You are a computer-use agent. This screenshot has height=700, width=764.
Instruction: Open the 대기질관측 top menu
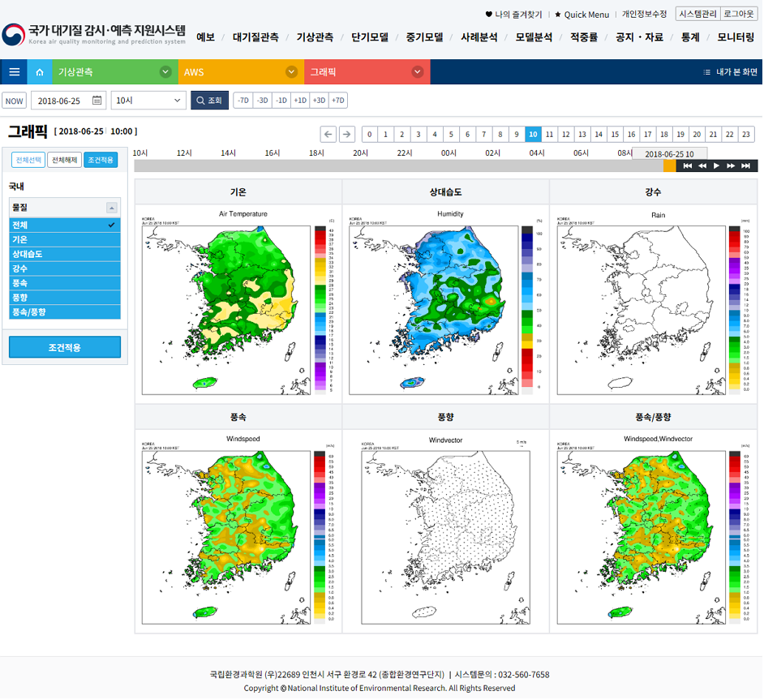pyautogui.click(x=255, y=37)
